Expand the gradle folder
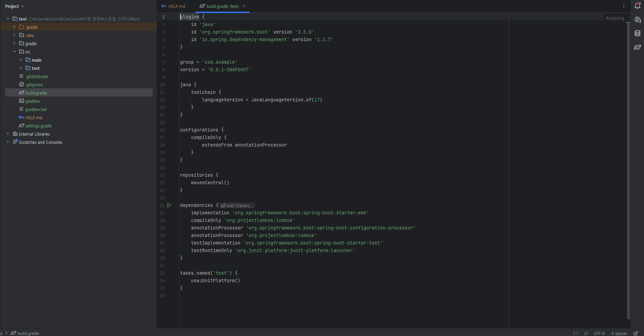The height and width of the screenshot is (336, 644). (14, 43)
